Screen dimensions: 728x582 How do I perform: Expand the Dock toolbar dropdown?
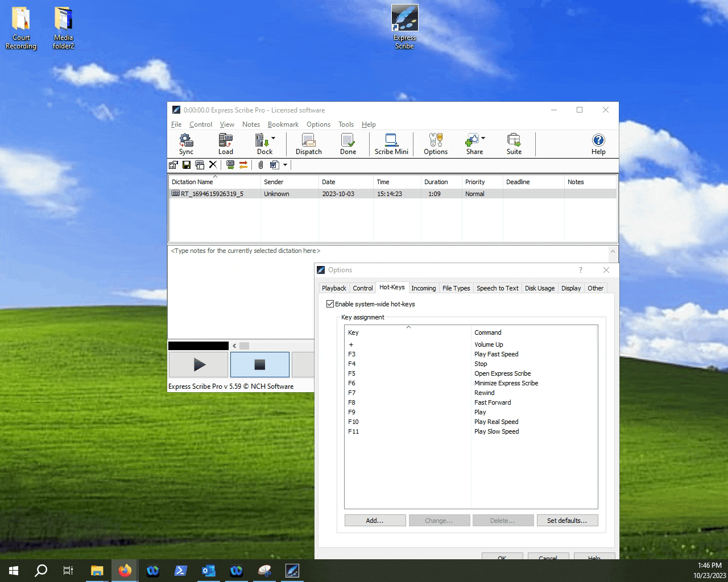click(273, 138)
